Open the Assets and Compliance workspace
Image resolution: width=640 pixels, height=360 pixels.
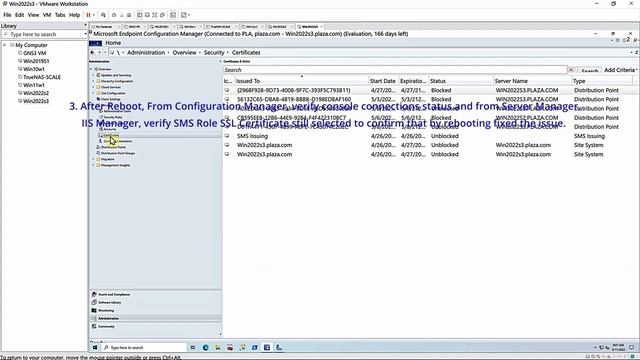coord(155,294)
